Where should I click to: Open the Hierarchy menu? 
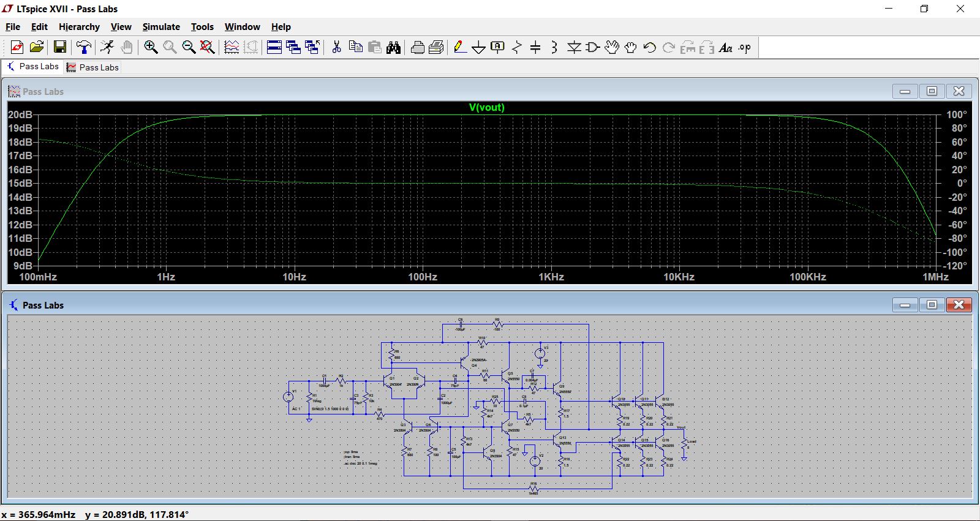pyautogui.click(x=79, y=27)
